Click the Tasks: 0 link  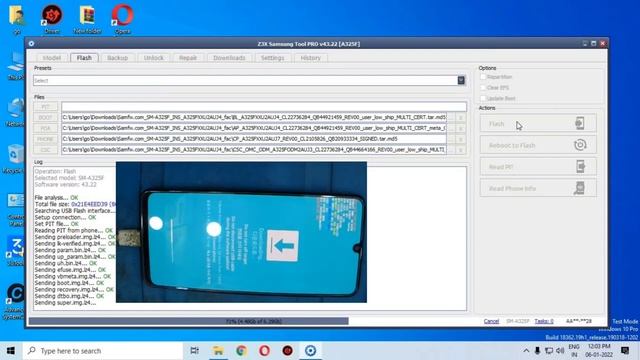(544, 321)
